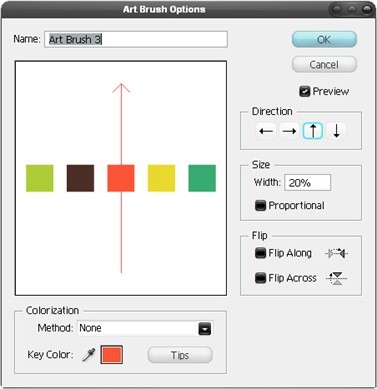Click the Cancel button
This screenshot has width=377, height=389.
coord(324,64)
